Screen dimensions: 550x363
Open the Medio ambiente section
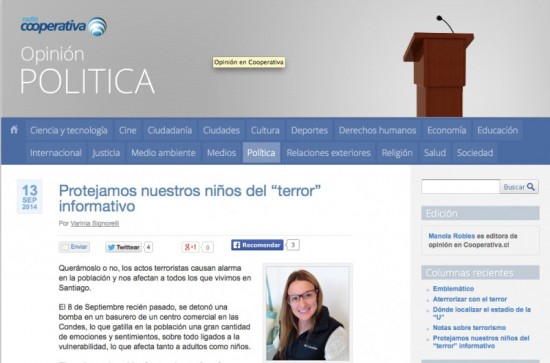(163, 153)
